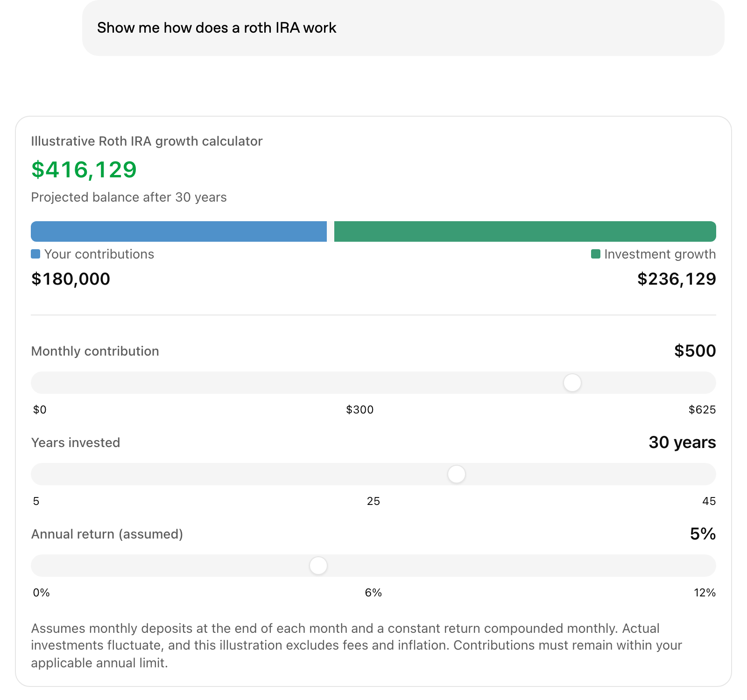Click the "$625" tick label
The image size is (747, 700).
702,410
